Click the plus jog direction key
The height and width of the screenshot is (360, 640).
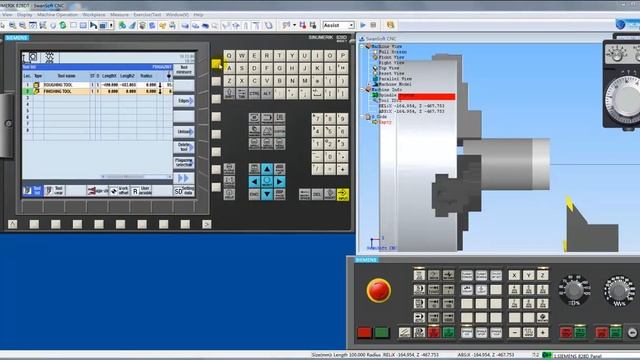click(x=542, y=333)
